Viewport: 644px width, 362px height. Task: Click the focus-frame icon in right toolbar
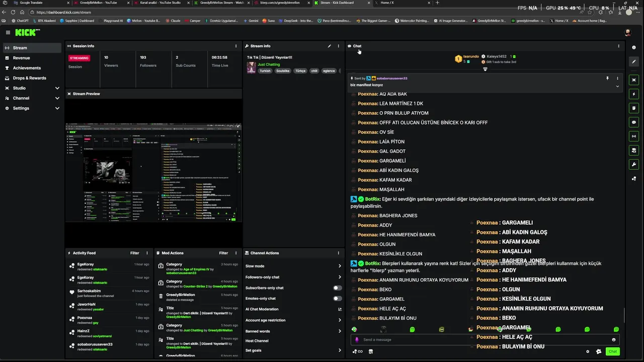[x=633, y=80]
